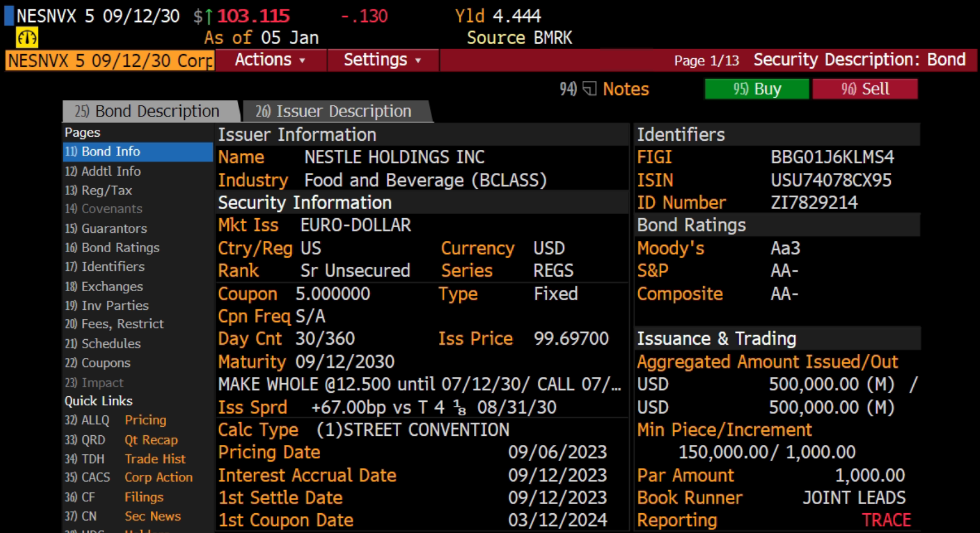Select Fees, Restrict page
This screenshot has width=980, height=533.
114,324
